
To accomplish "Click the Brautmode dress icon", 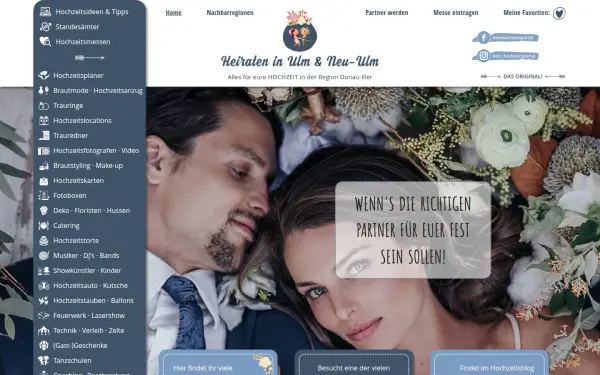I will [44, 90].
